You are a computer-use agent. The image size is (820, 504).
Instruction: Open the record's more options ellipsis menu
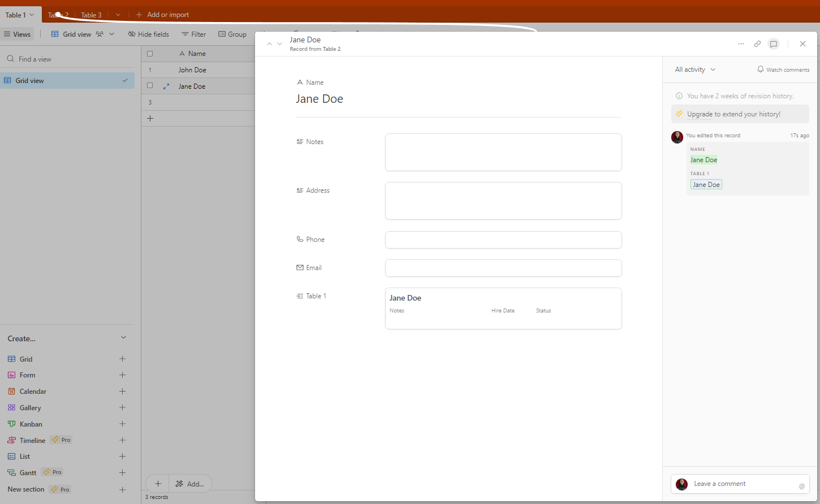[741, 44]
